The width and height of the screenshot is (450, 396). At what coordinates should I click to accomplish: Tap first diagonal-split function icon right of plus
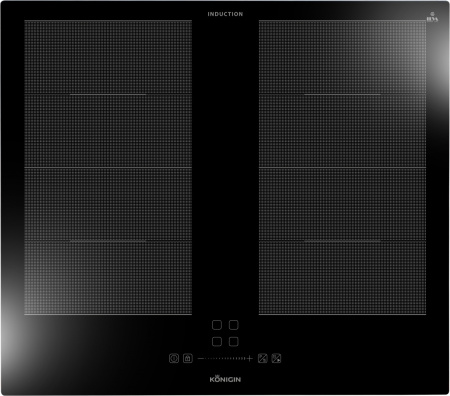263,358
